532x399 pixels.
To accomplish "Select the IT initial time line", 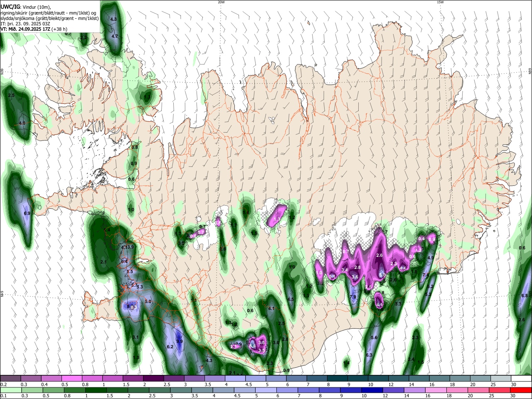I will [x=25, y=24].
